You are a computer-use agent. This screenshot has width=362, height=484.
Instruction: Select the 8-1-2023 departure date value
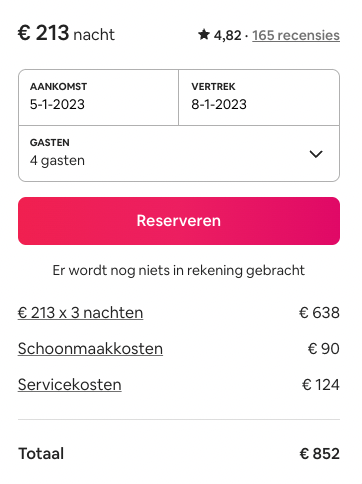219,104
